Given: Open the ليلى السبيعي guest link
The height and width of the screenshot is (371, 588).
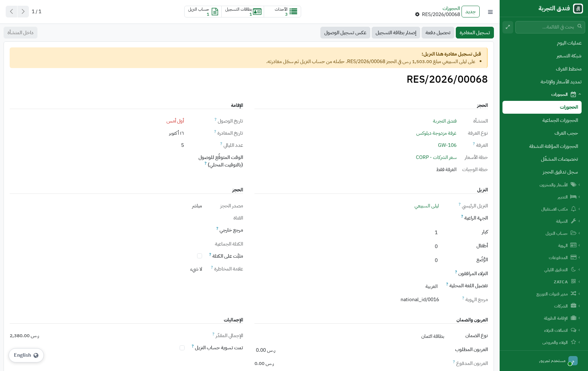Looking at the screenshot, I should pos(427,206).
